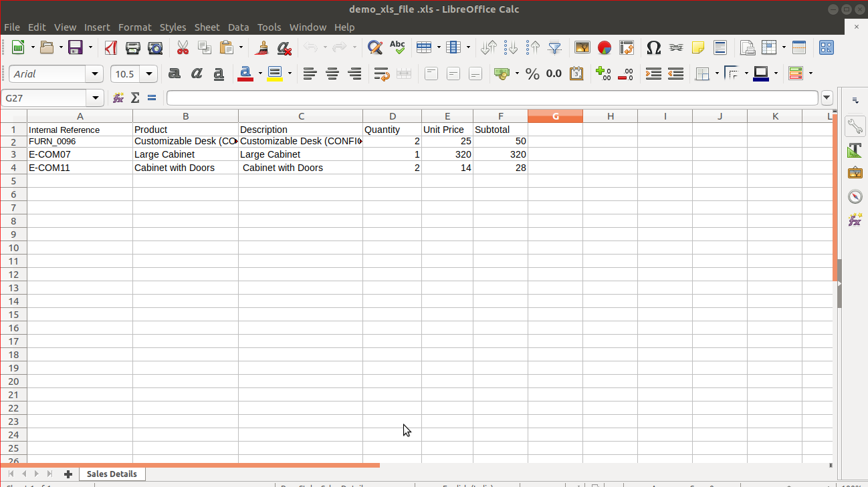
Task: Click the Sum sigma icon
Action: [x=135, y=98]
